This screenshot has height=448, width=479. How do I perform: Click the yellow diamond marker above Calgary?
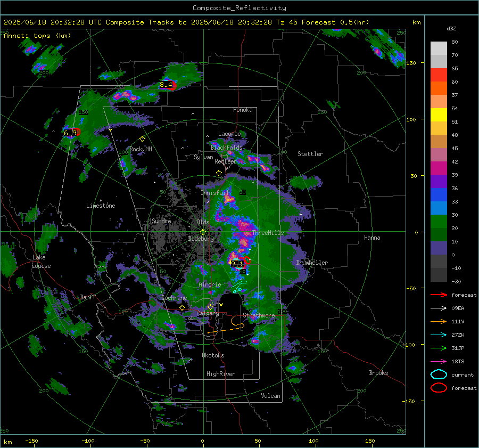(210, 307)
